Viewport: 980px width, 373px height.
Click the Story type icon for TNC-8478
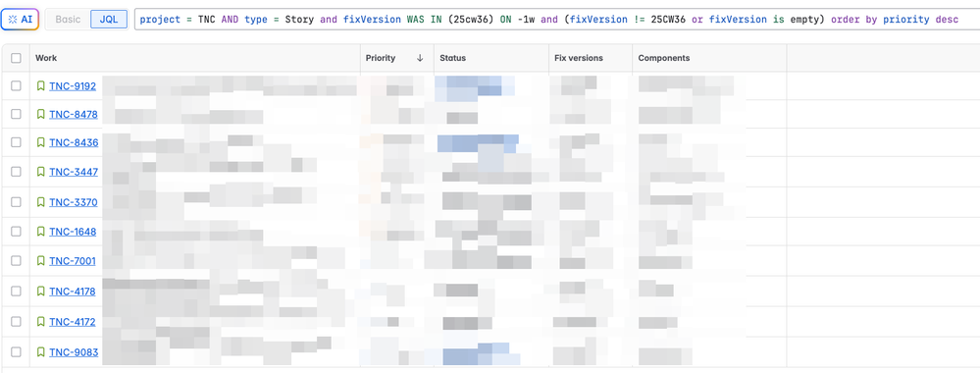click(40, 114)
